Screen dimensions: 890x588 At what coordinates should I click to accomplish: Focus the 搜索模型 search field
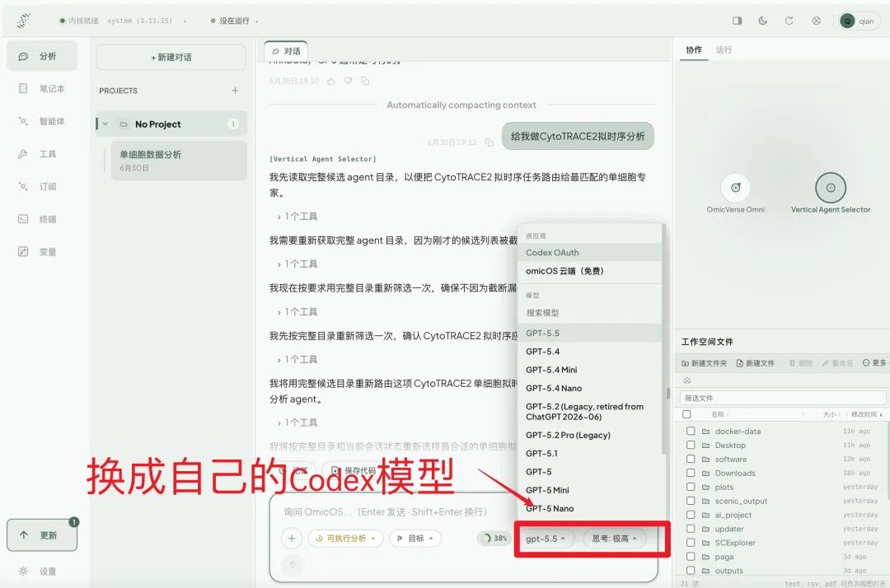pyautogui.click(x=590, y=312)
